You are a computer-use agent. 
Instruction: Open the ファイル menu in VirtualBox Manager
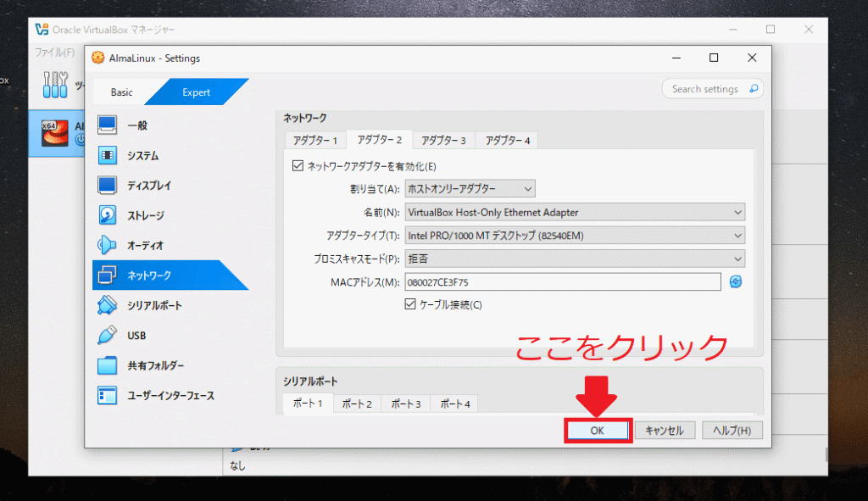54,52
